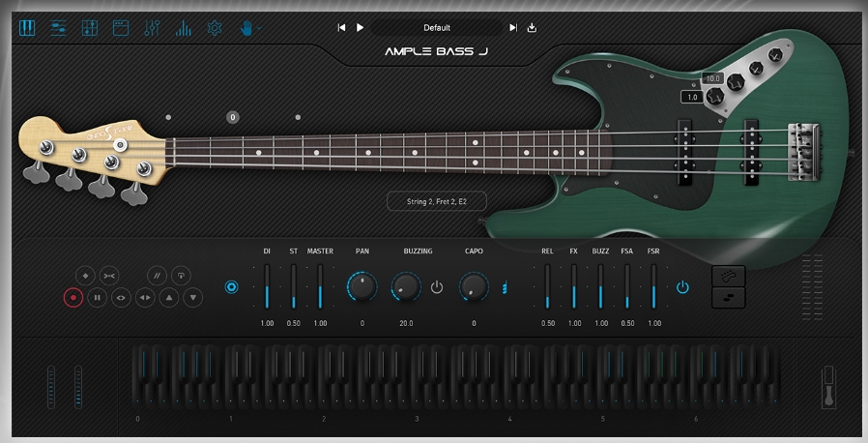The width and height of the screenshot is (868, 443).
Task: Select the two-dots pick button
Action: pyautogui.click(x=729, y=297)
